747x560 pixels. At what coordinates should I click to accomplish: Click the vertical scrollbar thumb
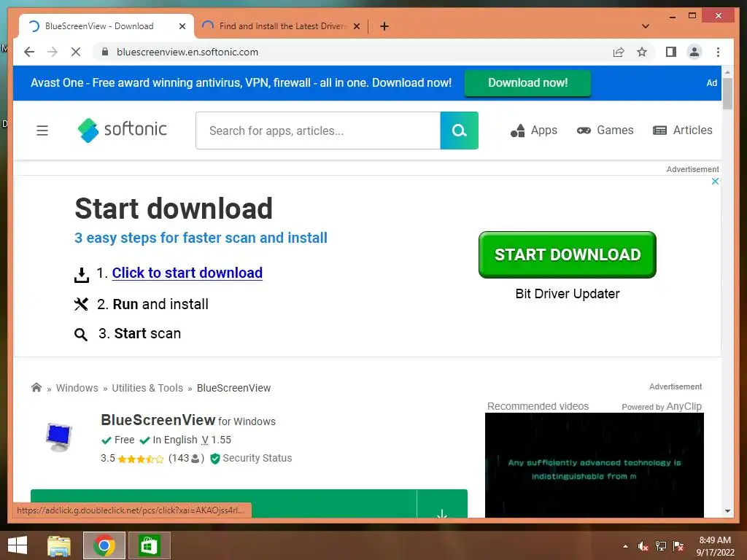point(727,94)
